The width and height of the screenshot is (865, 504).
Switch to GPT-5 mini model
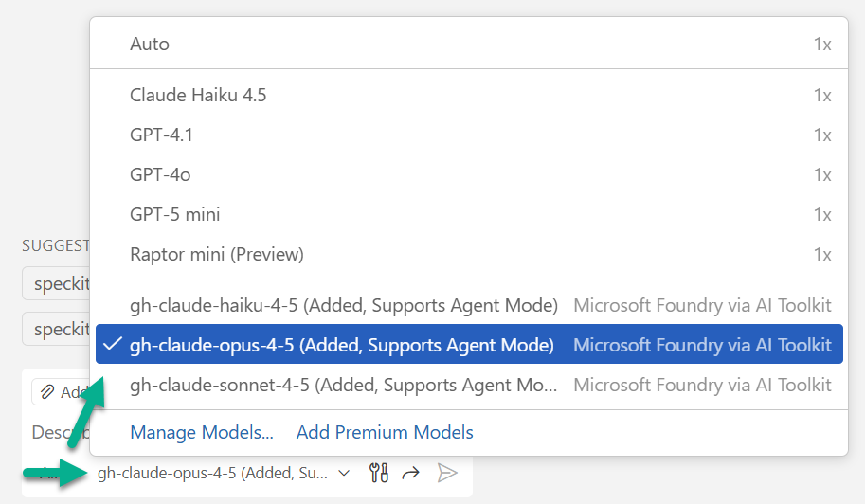(175, 214)
